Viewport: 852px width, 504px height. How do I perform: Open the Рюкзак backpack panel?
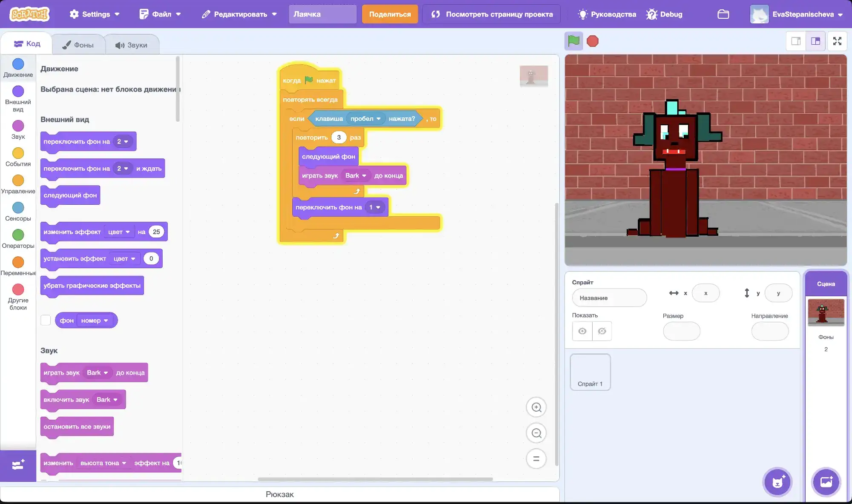[279, 494]
